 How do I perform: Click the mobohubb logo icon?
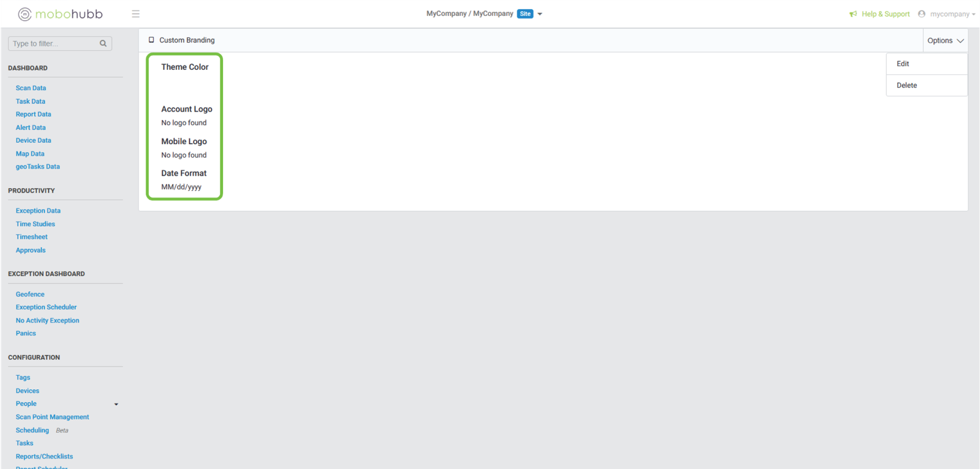click(x=24, y=14)
